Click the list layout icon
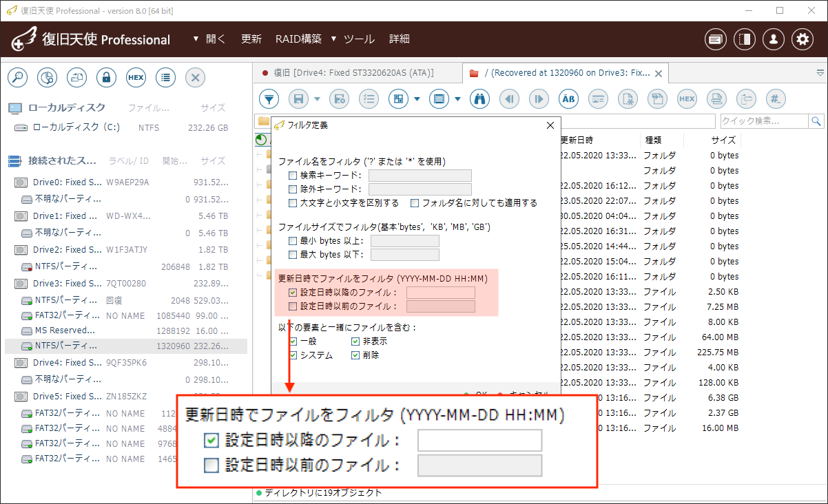The width and height of the screenshot is (828, 504). pyautogui.click(x=439, y=98)
